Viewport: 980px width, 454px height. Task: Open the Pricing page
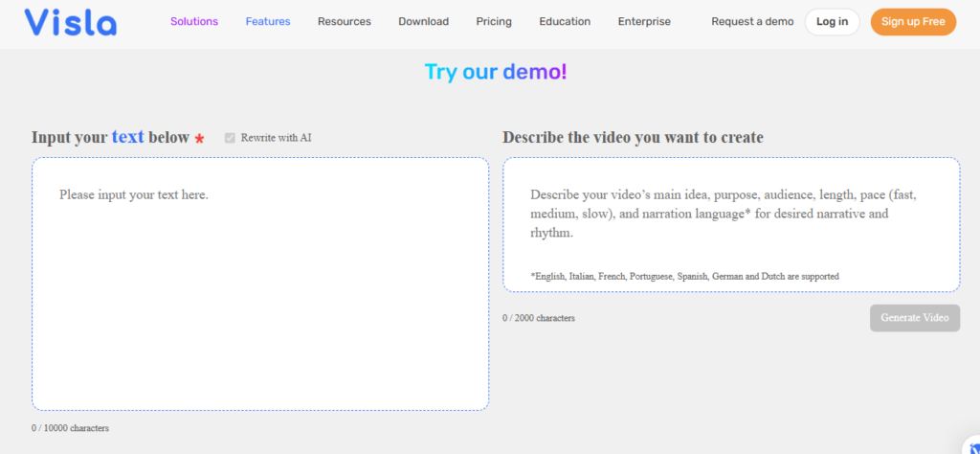[494, 21]
